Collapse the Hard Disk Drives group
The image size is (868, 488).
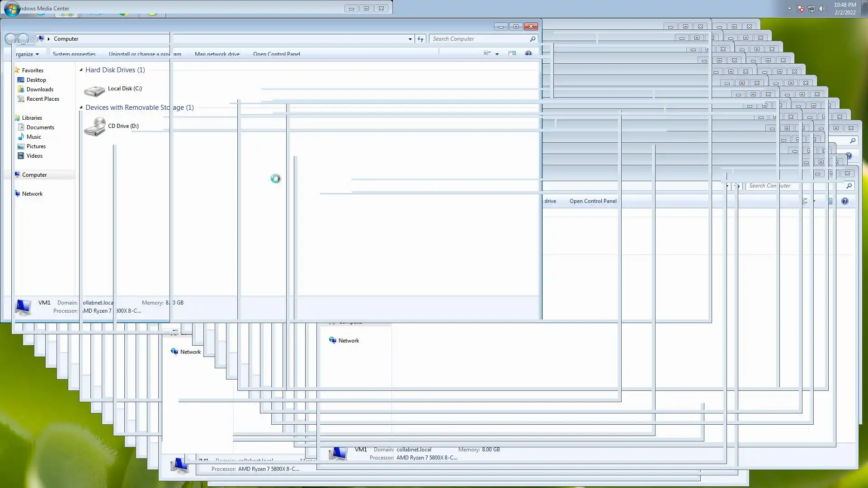(x=81, y=70)
